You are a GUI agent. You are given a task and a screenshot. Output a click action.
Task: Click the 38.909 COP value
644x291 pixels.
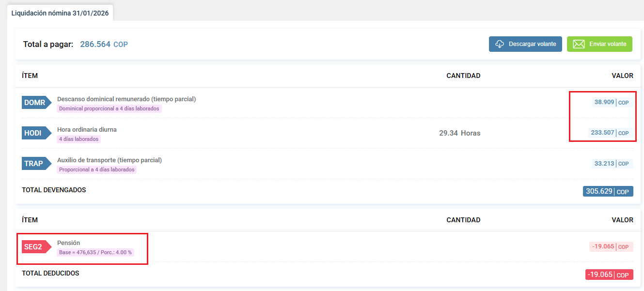(612, 103)
